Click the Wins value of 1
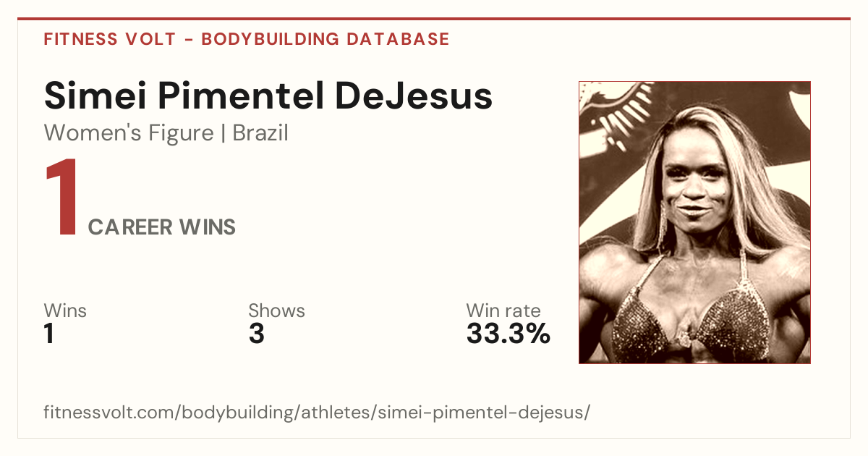Screen dimensions: 868x456 (49, 334)
